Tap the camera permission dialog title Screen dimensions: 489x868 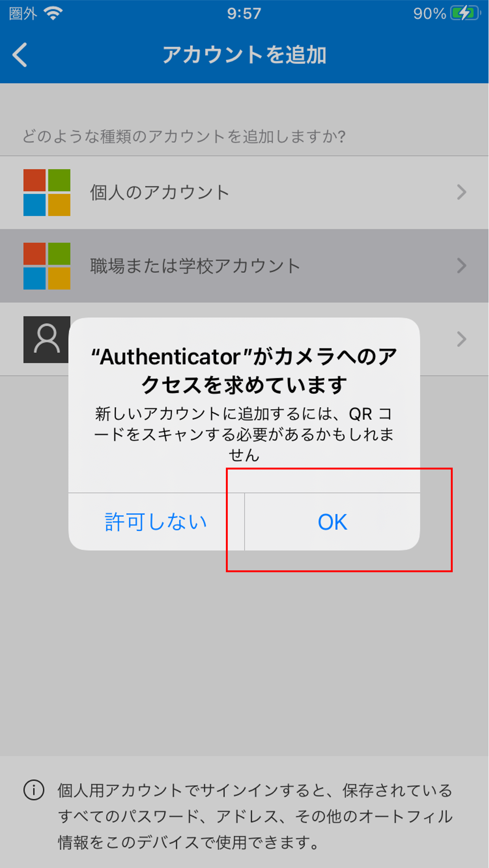click(x=244, y=371)
